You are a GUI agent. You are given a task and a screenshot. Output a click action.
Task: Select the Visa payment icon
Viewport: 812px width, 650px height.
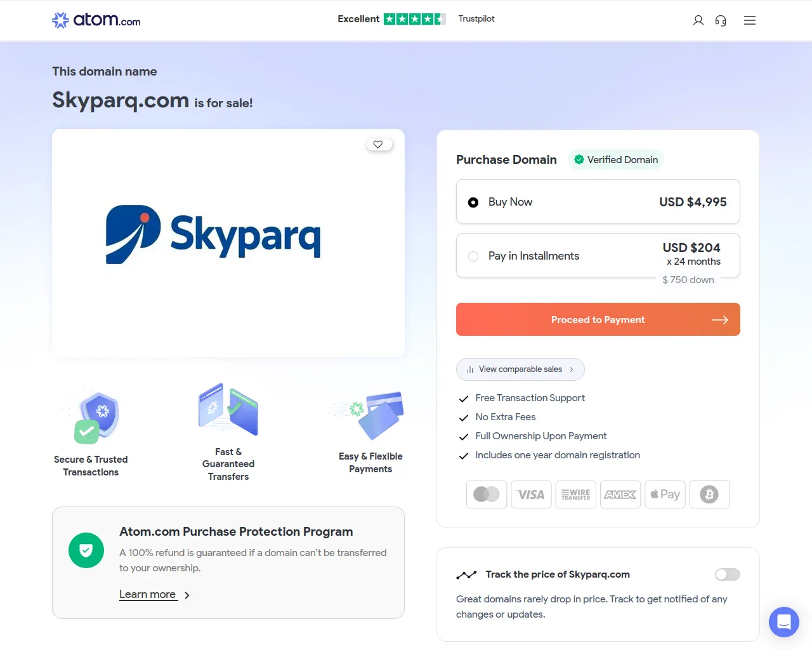point(531,494)
